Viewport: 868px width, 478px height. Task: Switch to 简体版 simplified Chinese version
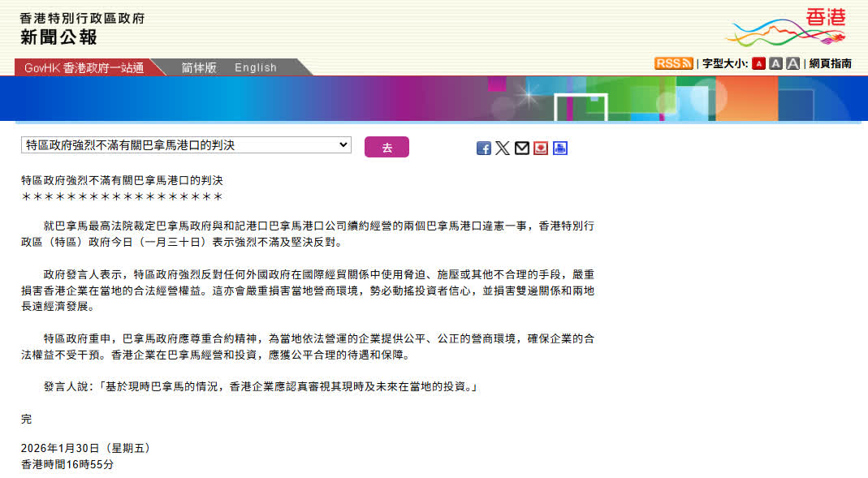(199, 67)
